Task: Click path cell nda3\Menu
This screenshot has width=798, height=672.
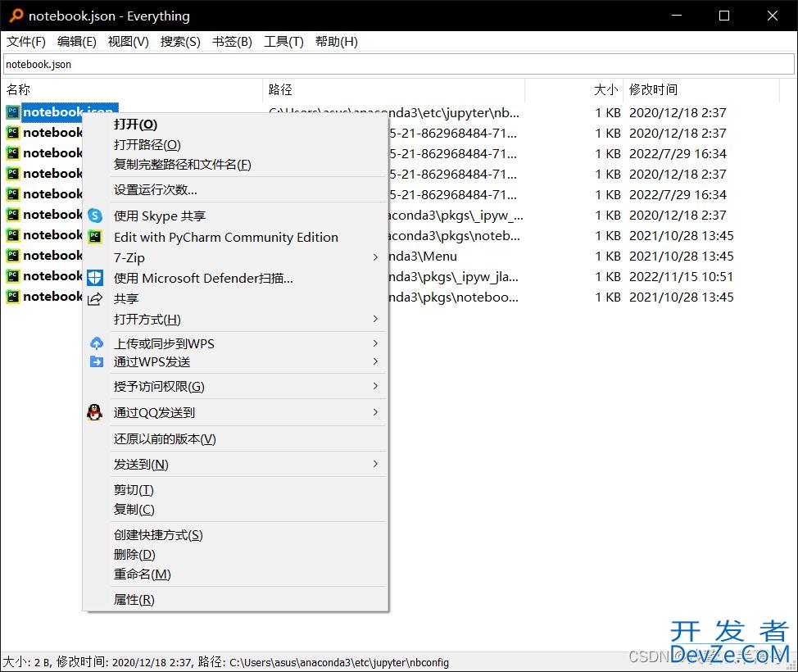Action: click(x=423, y=257)
